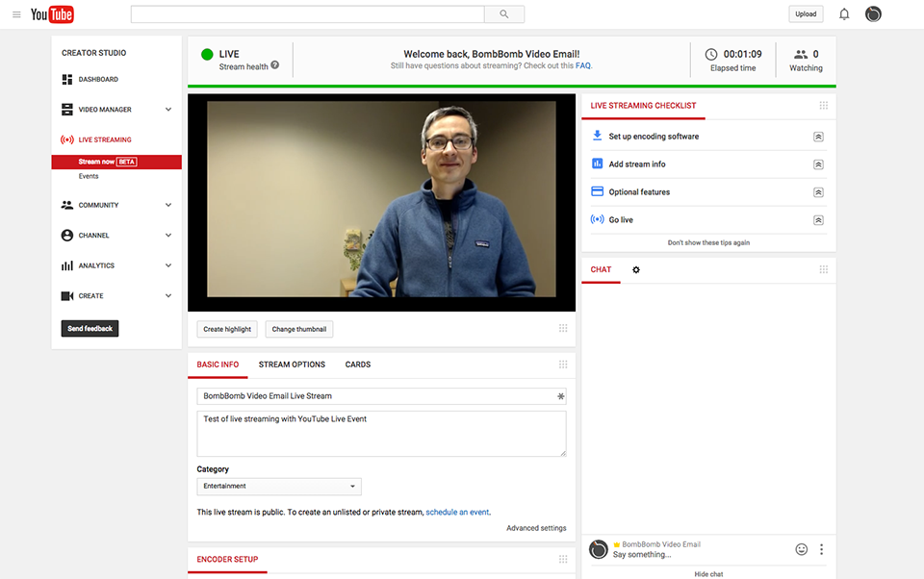The height and width of the screenshot is (579, 924).
Task: Select the Encoder Setup tab
Action: coord(227,560)
